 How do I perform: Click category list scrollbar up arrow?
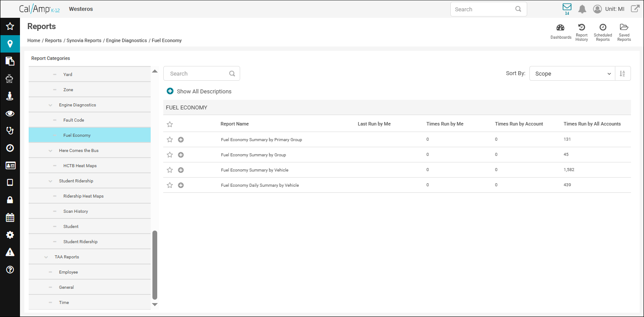pyautogui.click(x=155, y=71)
